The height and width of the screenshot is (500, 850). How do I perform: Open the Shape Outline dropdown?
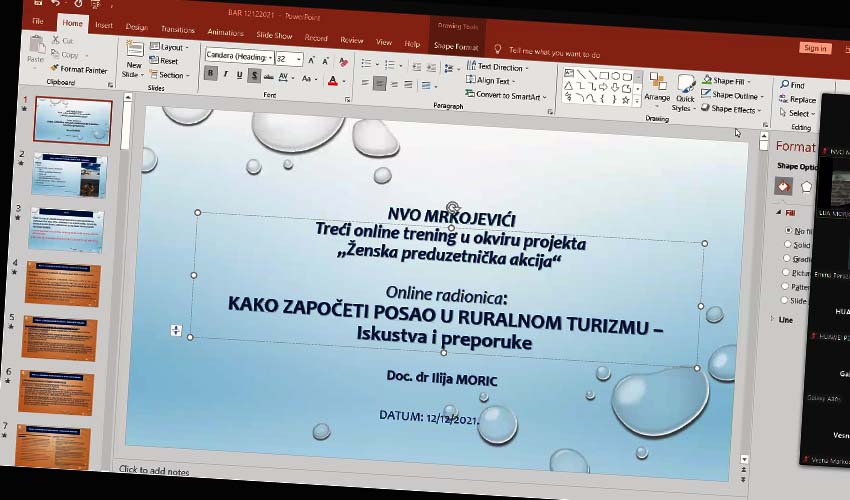tap(733, 94)
